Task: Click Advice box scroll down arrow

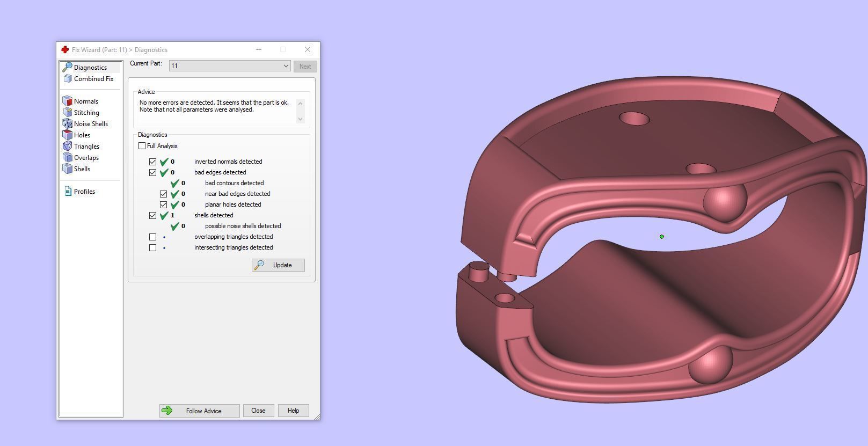Action: 300,119
